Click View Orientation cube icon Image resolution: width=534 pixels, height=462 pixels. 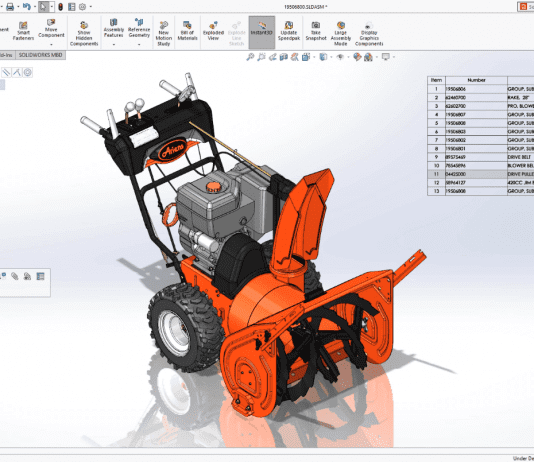pos(305,57)
